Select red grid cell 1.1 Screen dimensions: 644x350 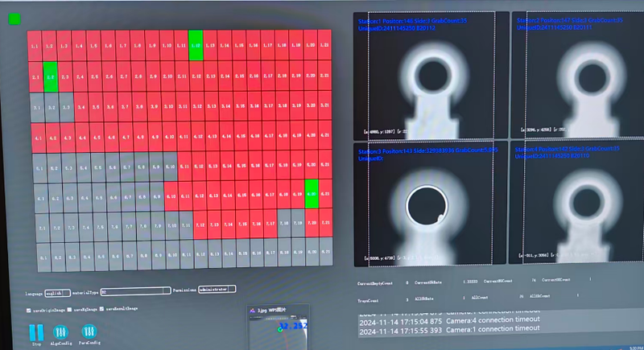(35, 47)
